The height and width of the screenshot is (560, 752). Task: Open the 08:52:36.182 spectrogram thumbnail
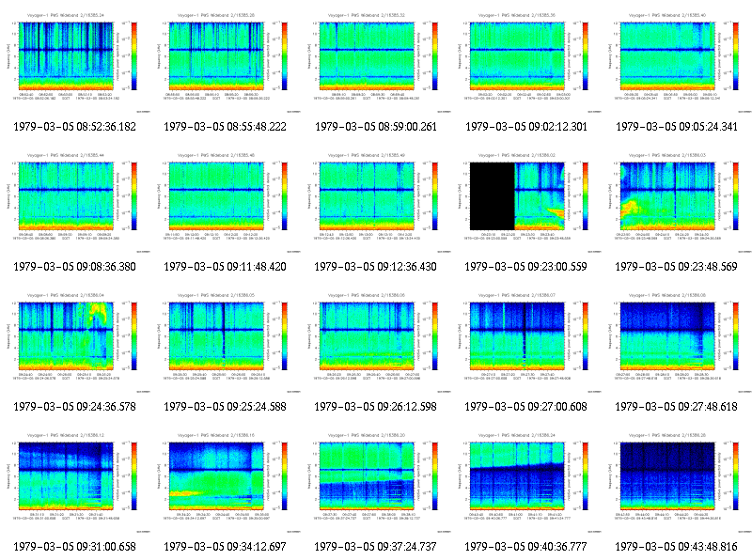(75, 62)
